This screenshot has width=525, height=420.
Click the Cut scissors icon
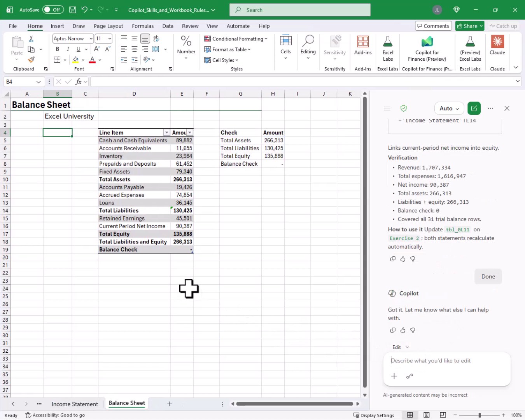31,38
